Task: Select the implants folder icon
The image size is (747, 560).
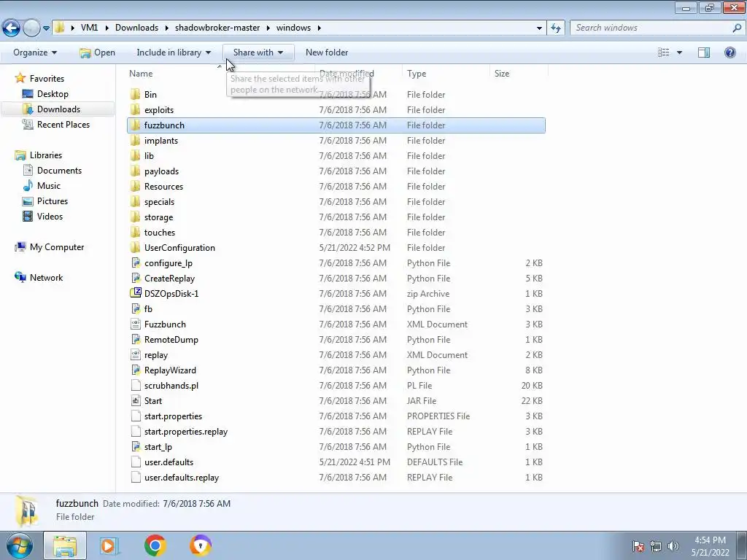Action: 135,140
